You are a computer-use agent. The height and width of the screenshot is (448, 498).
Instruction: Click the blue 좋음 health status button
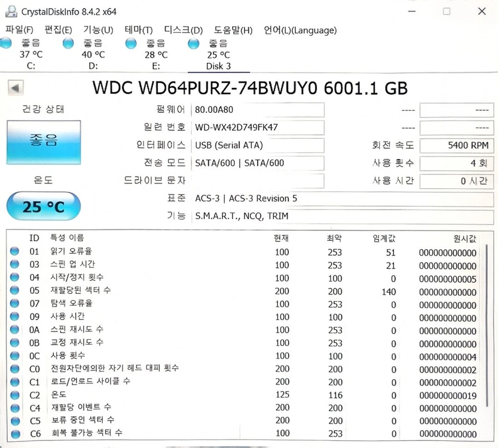(x=44, y=142)
